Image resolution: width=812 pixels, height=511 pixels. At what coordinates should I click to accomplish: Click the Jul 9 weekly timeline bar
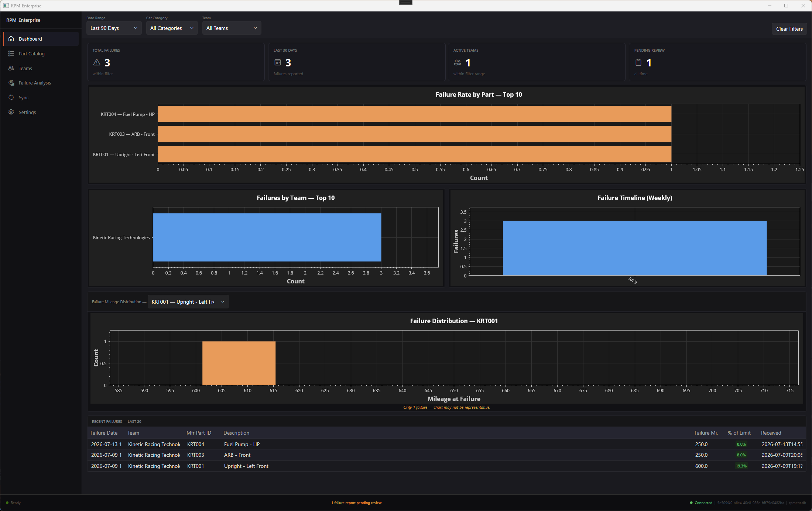(635, 248)
